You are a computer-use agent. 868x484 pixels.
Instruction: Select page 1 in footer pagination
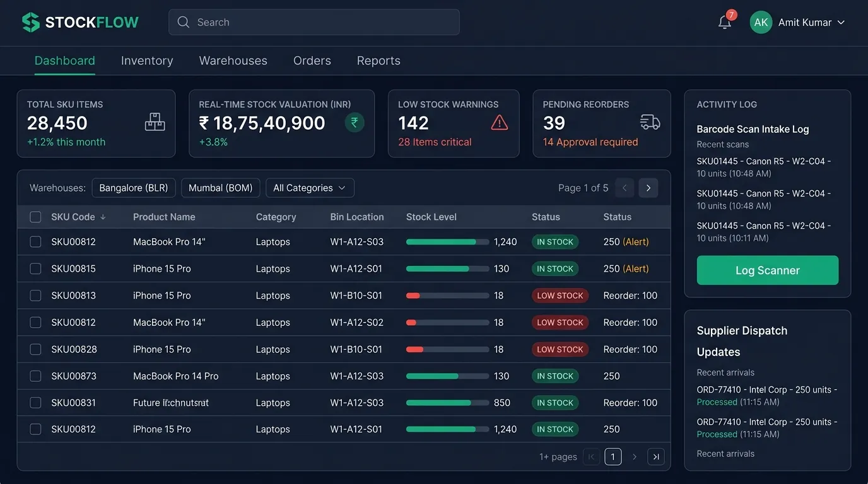click(613, 457)
